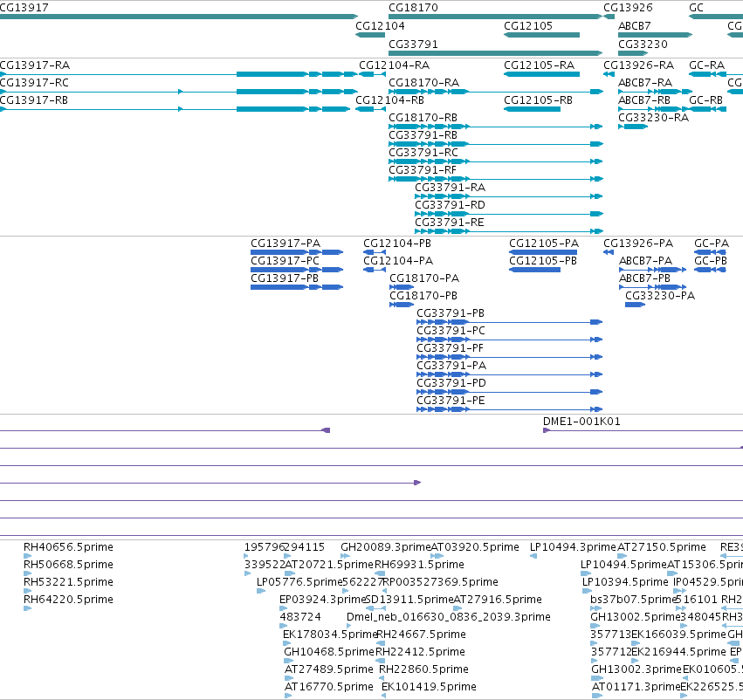Image resolution: width=743 pixels, height=700 pixels.
Task: Click the Dmel_neb_016630_0836_2039.3prime label
Action: pyautogui.click(x=449, y=617)
